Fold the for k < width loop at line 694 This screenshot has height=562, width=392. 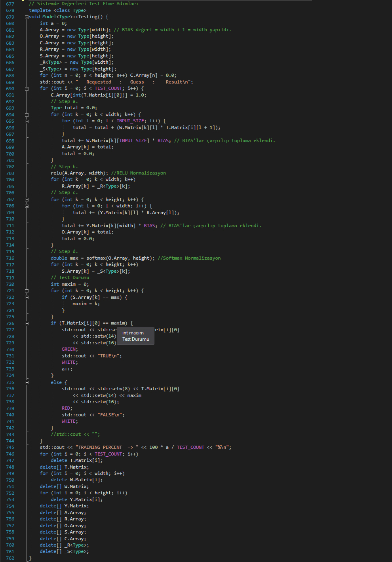(27, 115)
